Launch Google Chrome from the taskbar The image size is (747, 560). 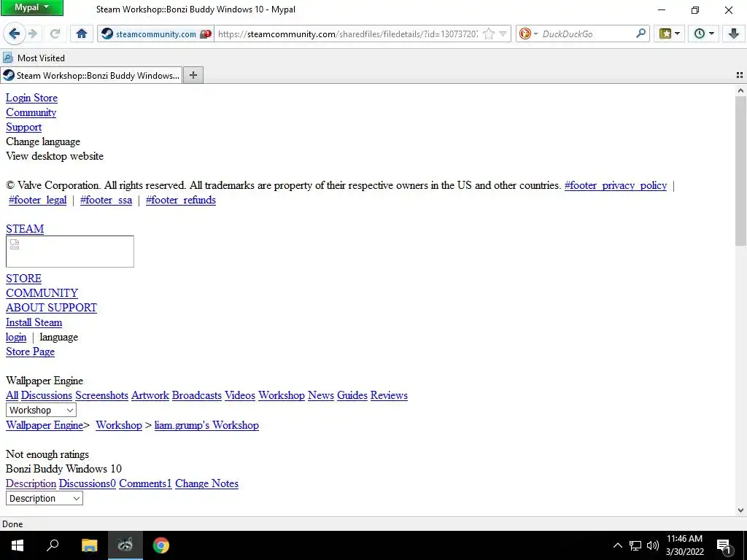point(161,545)
